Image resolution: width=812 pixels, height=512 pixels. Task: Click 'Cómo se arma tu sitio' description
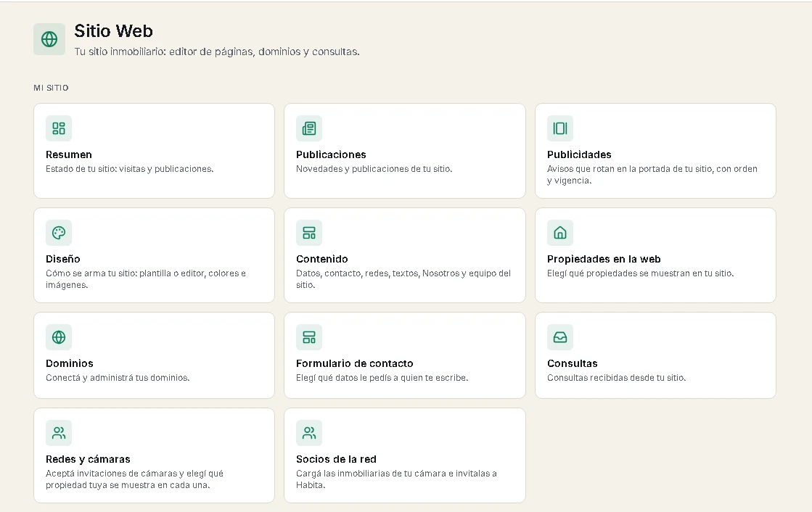(x=146, y=279)
